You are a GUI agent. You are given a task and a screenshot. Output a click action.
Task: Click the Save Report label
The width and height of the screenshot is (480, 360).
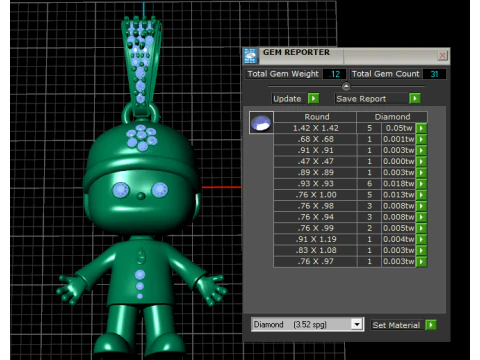click(x=361, y=99)
